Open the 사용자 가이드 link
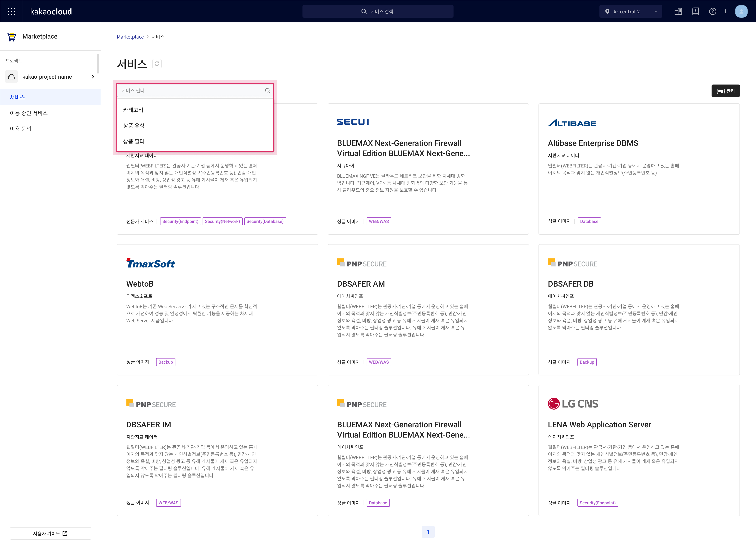 point(50,533)
